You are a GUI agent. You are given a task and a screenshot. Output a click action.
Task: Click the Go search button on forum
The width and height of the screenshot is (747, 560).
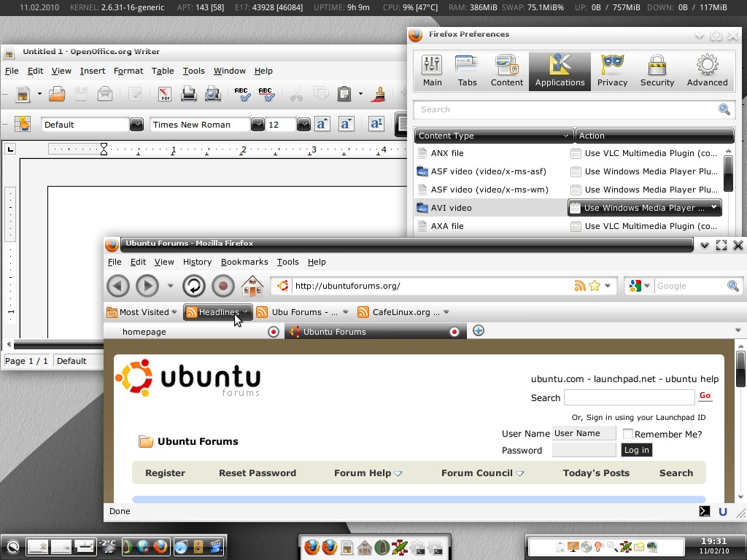coord(705,396)
